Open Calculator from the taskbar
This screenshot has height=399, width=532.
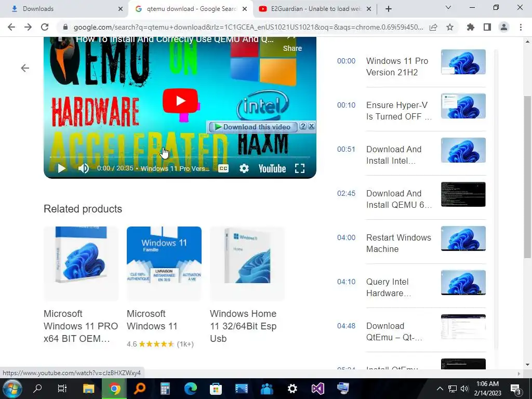click(x=165, y=389)
